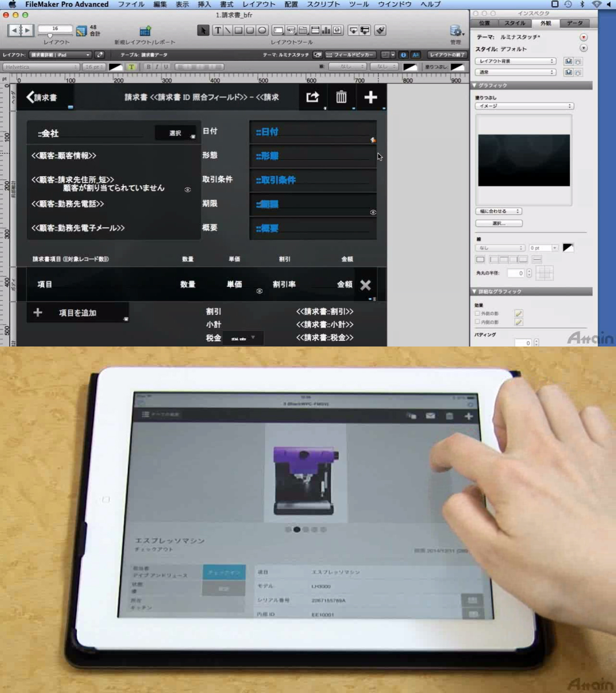The image size is (616, 693).
Task: Open the イメージ fill type dropdown
Action: tap(524, 106)
